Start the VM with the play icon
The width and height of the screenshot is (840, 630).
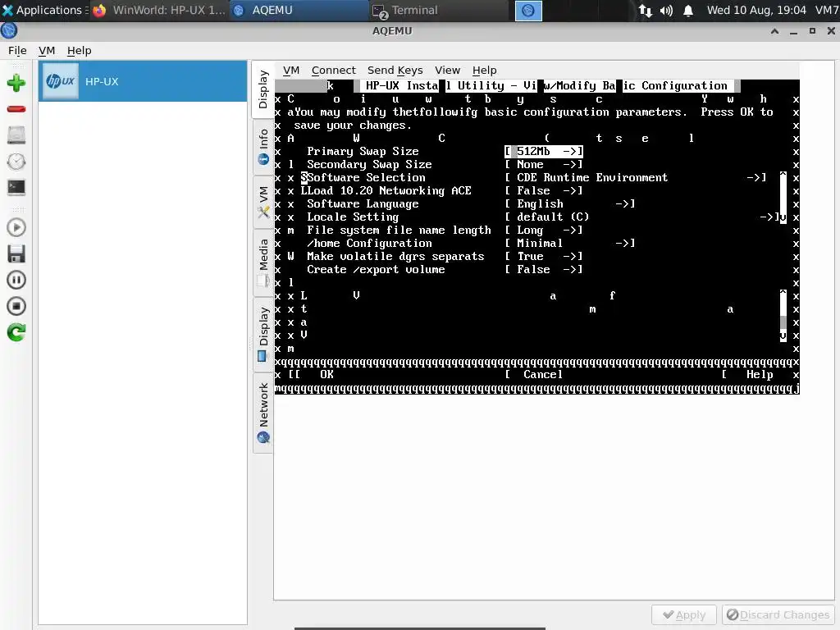click(16, 228)
